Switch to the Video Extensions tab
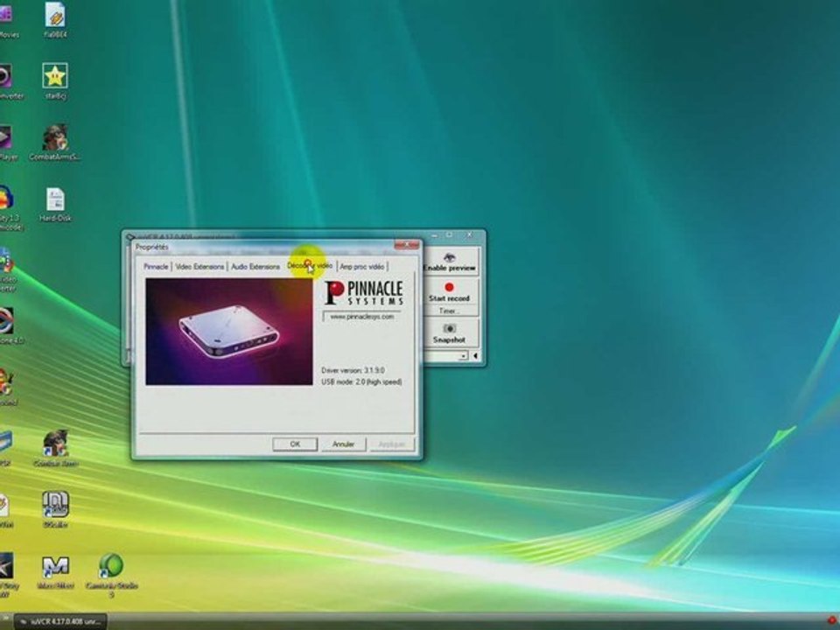This screenshot has height=630, width=840. coord(199,266)
